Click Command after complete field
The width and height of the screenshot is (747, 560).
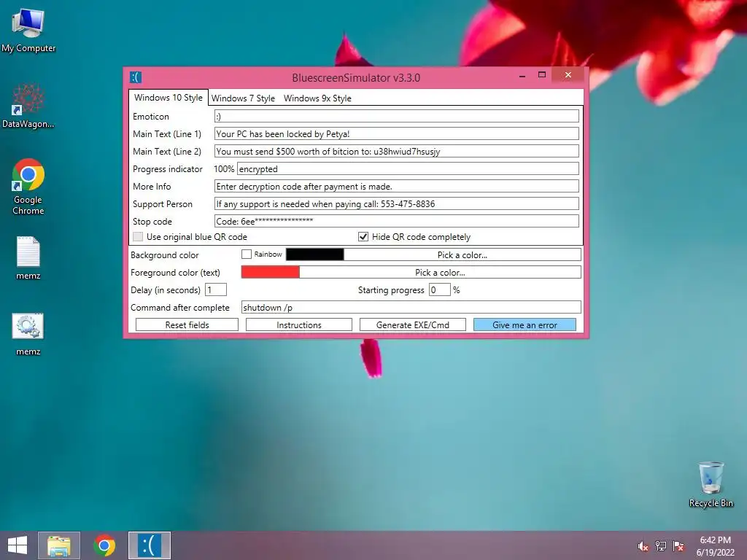411,307
